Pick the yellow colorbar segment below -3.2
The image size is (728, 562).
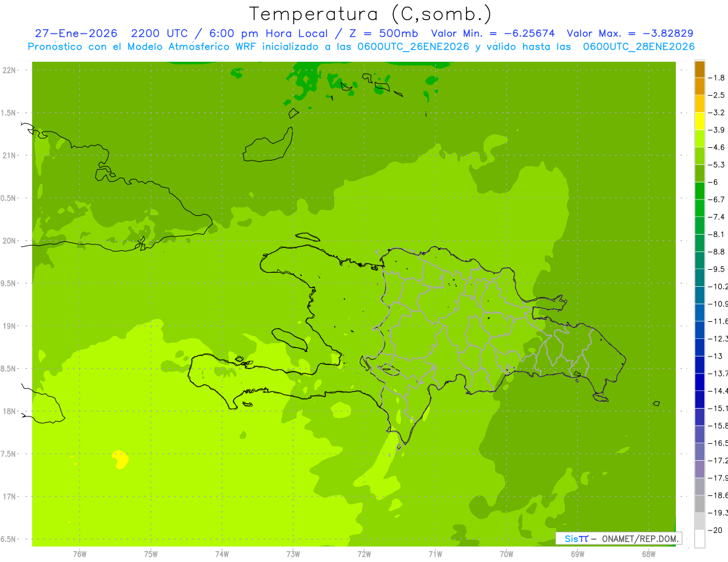(x=699, y=121)
